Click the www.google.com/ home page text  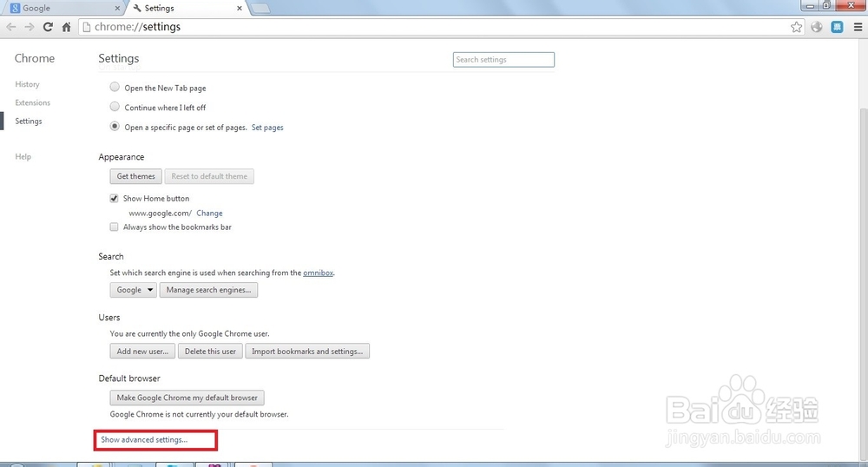point(161,213)
